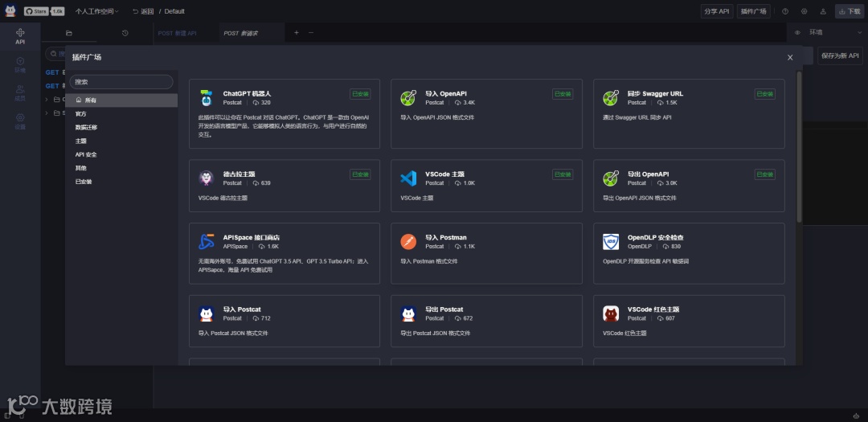Close the plugin marketplace dialog
The width and height of the screenshot is (868, 422).
[790, 58]
